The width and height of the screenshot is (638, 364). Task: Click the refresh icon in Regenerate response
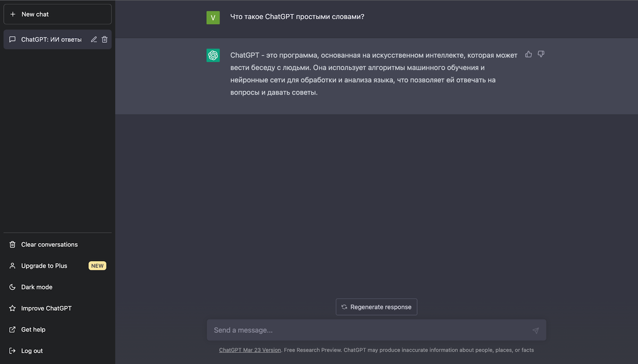point(345,307)
